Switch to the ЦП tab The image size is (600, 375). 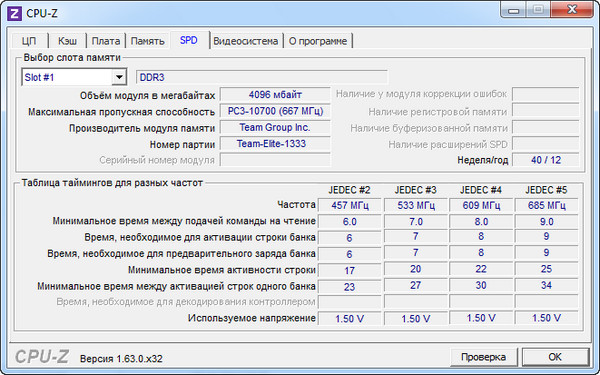29,41
